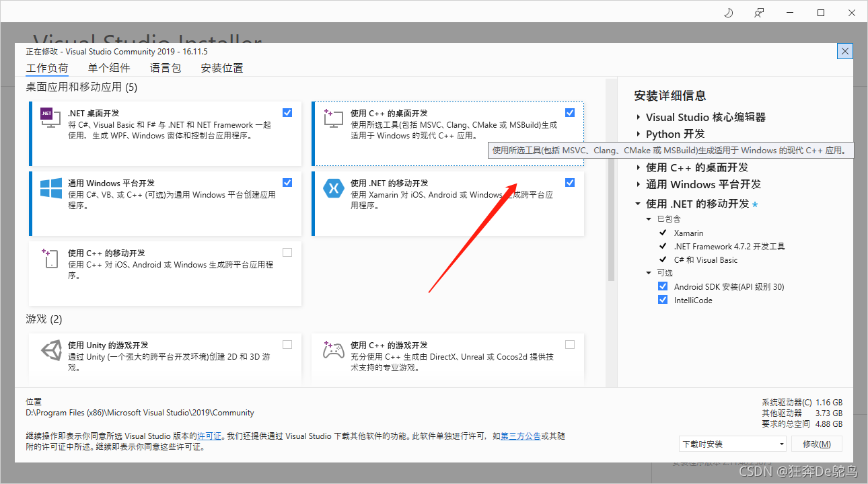This screenshot has width=868, height=484.
Task: Open the 下载时安装 install mode dropdown
Action: point(733,444)
